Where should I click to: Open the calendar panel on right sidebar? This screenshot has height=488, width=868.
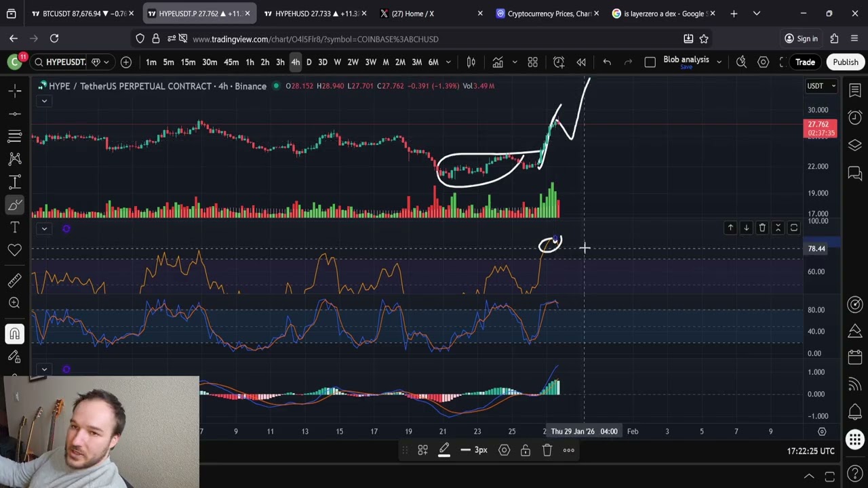tap(855, 357)
